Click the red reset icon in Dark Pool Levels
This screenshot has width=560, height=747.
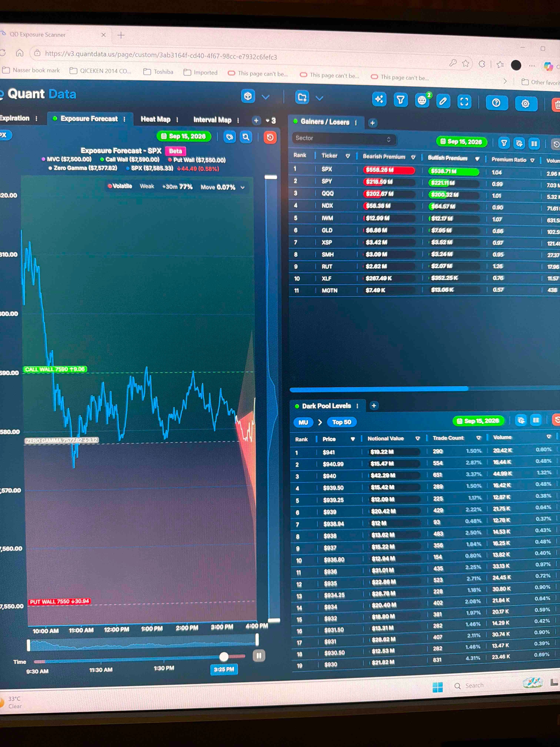tap(557, 420)
